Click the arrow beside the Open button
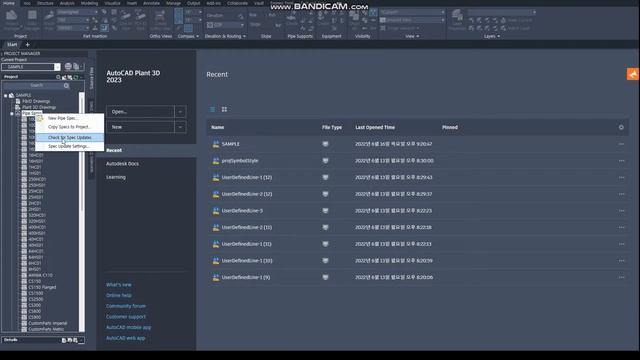 pos(180,112)
